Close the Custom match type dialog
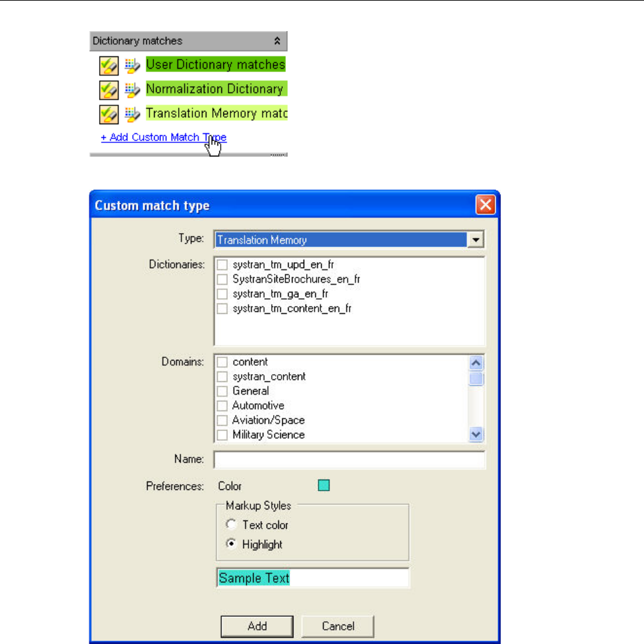The width and height of the screenshot is (644, 644). click(x=485, y=205)
